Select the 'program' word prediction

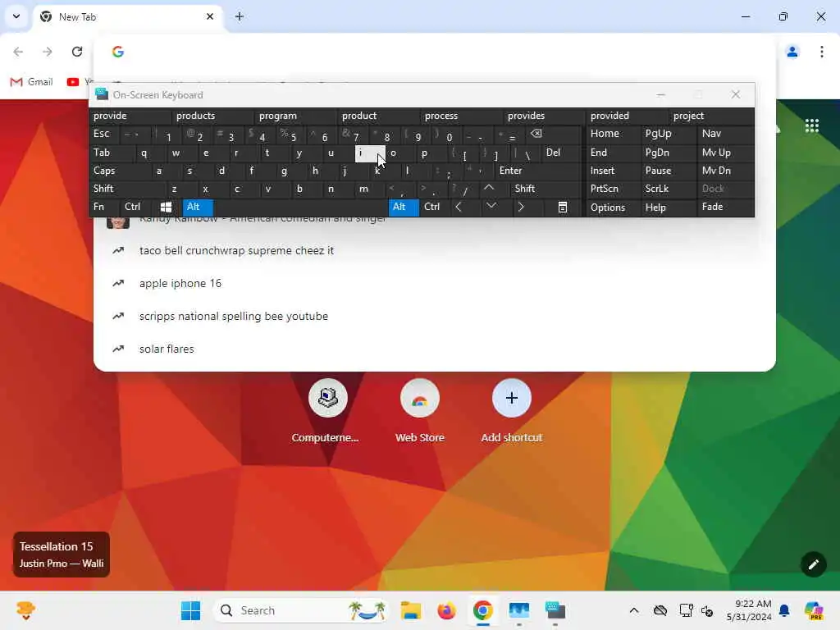297,116
